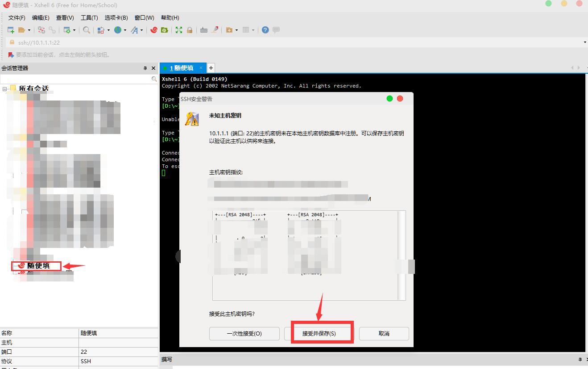Click the file transfer icon
588x369 pixels.
pyautogui.click(x=101, y=30)
